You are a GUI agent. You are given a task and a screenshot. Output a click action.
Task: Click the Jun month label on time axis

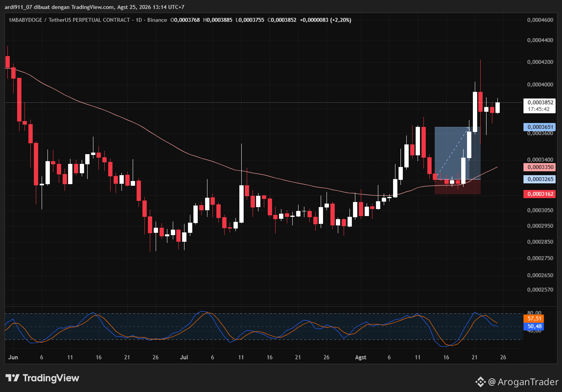pos(13,357)
